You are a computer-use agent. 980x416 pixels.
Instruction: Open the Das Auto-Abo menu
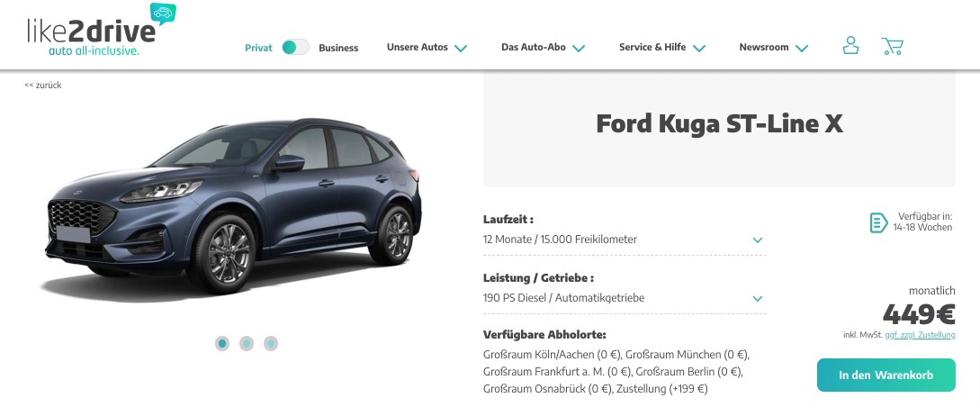tap(544, 48)
